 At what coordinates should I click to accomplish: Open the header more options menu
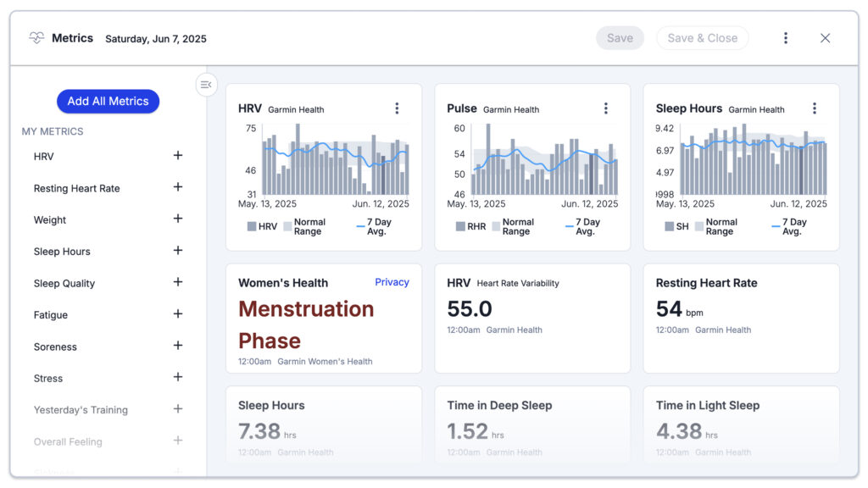[x=786, y=38]
